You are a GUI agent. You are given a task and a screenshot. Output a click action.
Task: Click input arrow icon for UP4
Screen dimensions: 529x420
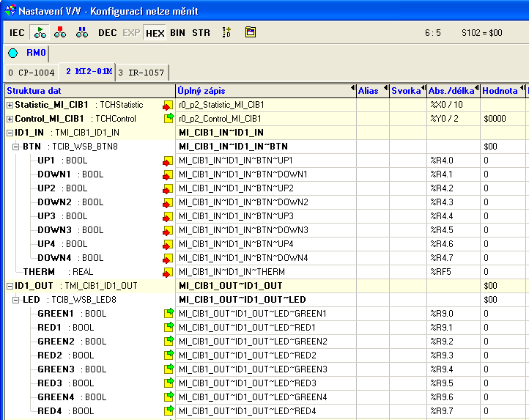click(168, 244)
